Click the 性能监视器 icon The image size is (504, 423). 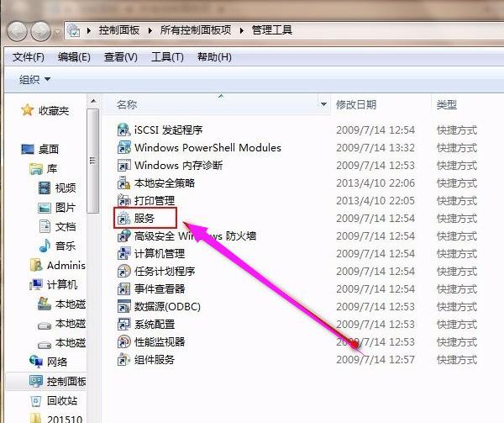click(x=124, y=341)
